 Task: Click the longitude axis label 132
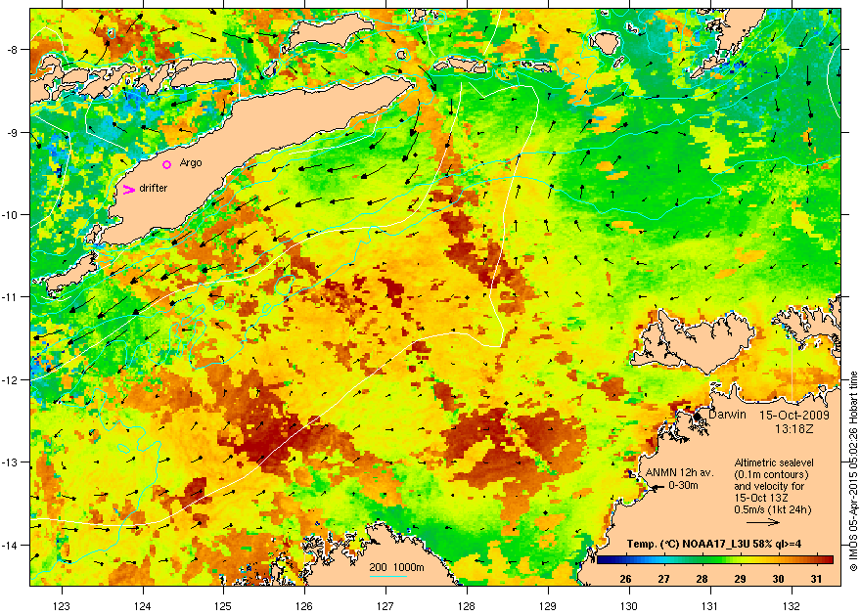[792, 606]
